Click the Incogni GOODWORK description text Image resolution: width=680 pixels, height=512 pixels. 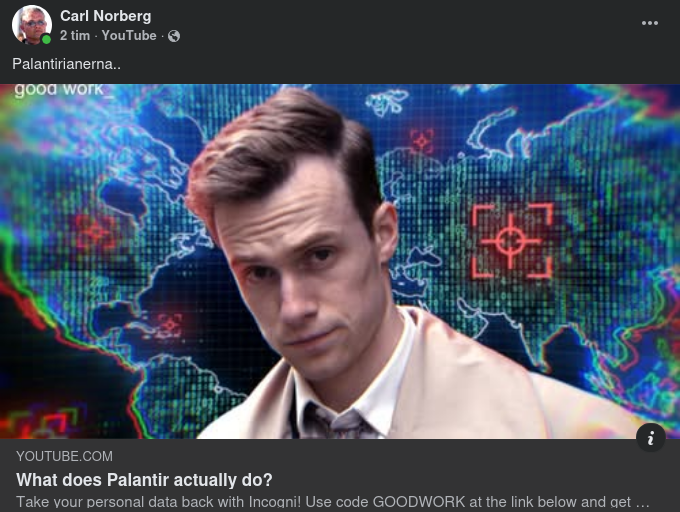click(x=324, y=502)
